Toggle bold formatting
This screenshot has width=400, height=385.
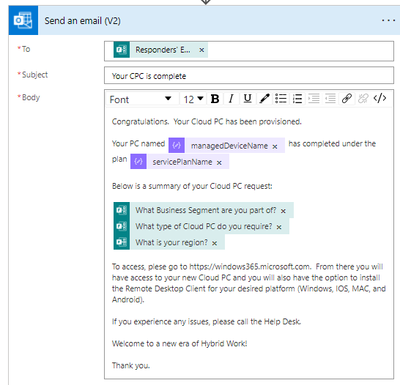(215, 99)
